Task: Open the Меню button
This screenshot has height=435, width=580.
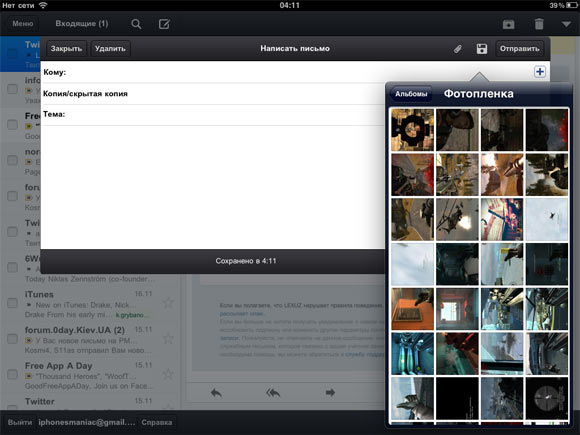Action: point(23,24)
